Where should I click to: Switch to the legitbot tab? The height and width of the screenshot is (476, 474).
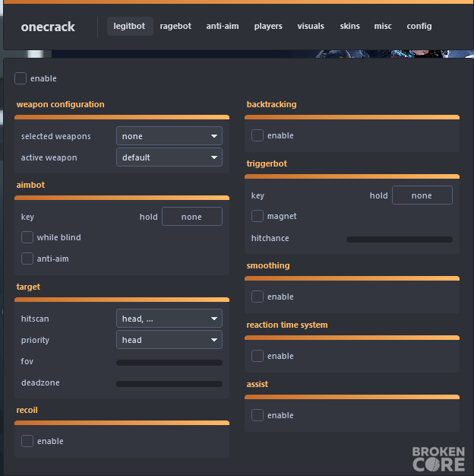(130, 26)
